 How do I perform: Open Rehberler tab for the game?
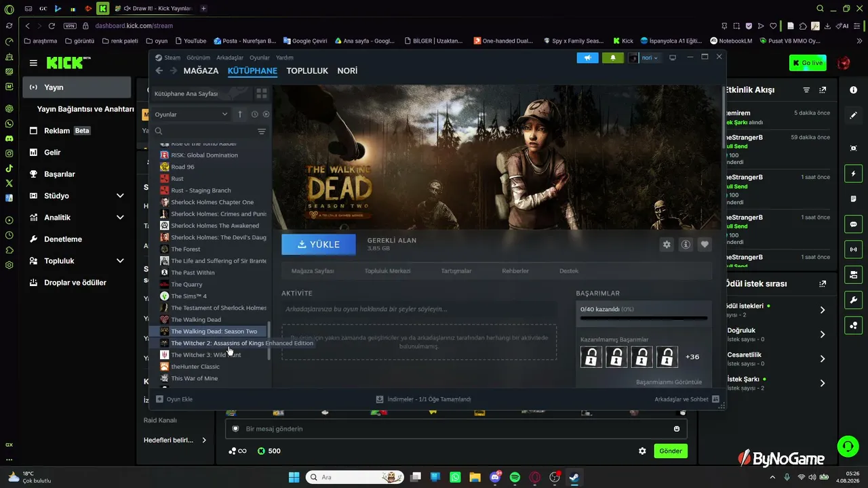tap(515, 271)
